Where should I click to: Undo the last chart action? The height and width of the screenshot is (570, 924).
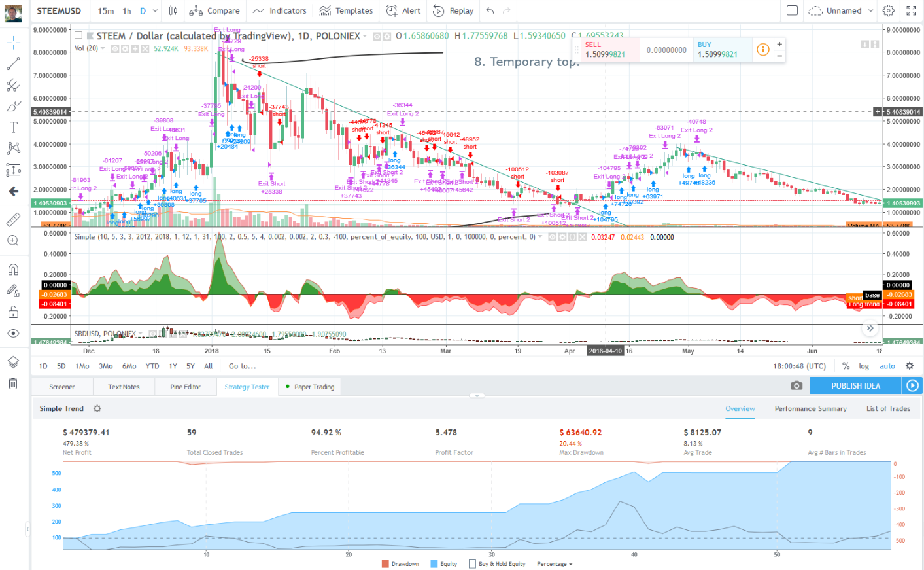pyautogui.click(x=490, y=10)
